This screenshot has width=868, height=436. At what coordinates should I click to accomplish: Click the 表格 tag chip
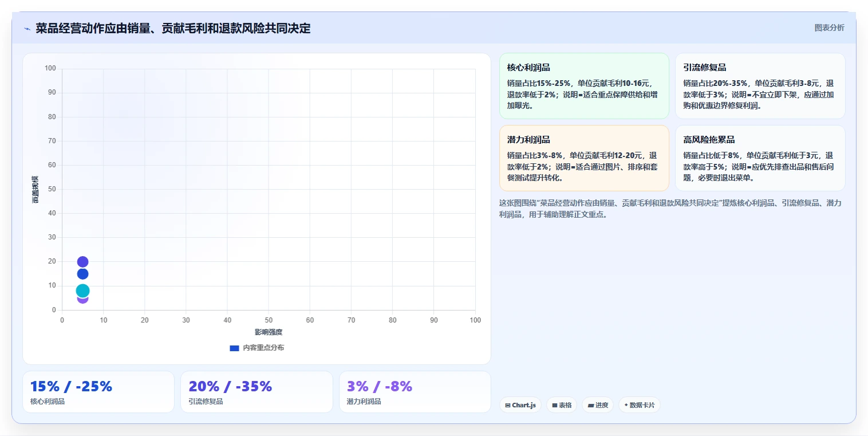[x=562, y=405]
